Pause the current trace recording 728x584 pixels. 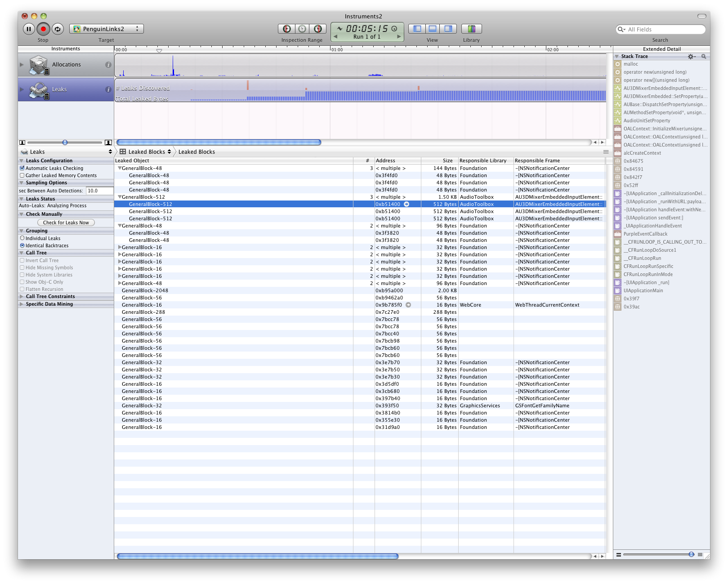tap(29, 29)
